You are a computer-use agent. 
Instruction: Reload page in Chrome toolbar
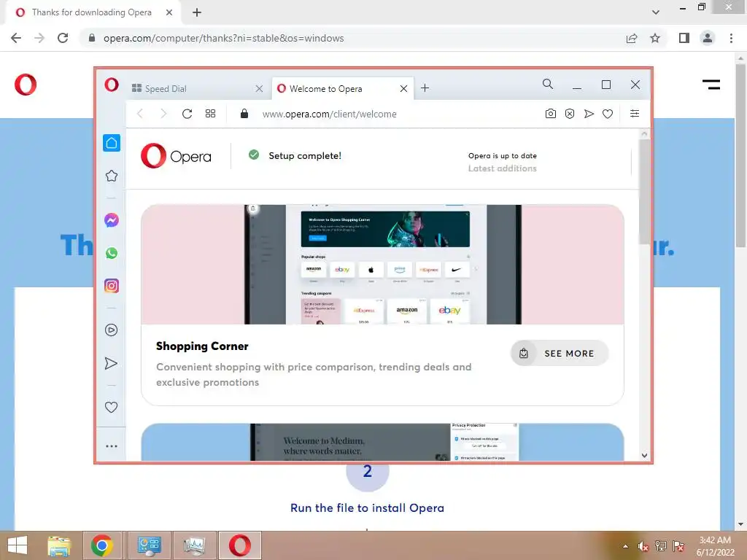63,38
